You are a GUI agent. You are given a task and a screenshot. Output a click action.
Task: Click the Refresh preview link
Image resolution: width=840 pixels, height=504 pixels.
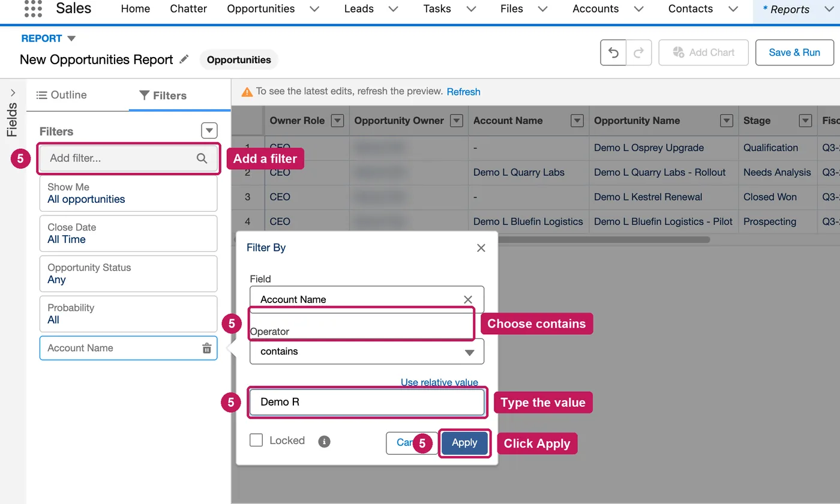463,92
